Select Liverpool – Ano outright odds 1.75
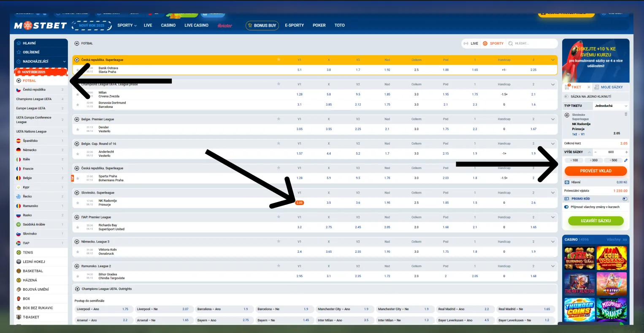644x333 pixels. (104, 309)
